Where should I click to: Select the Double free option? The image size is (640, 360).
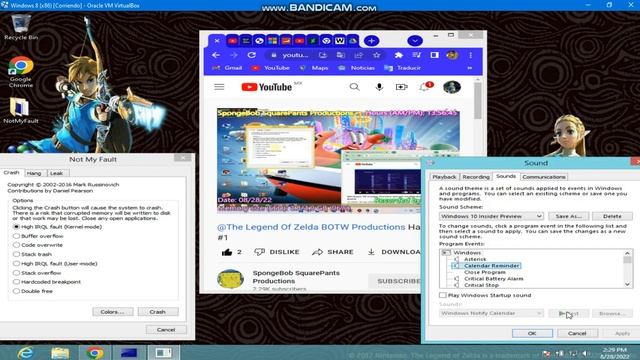pos(16,291)
